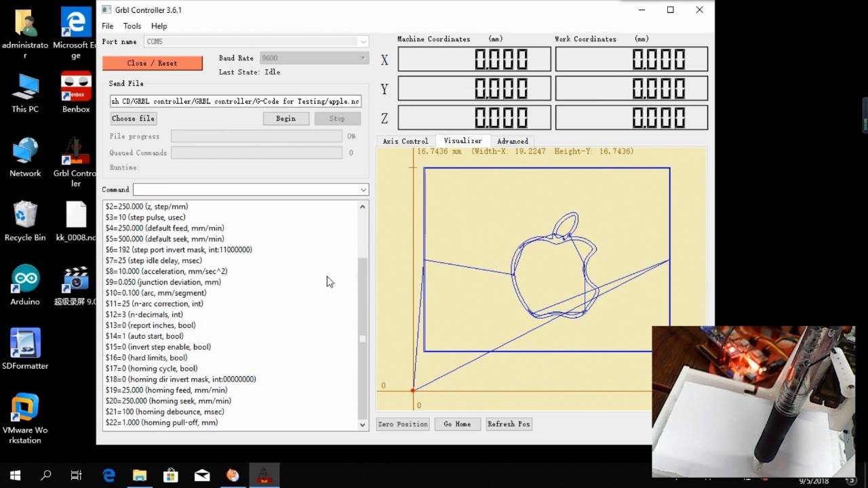The height and width of the screenshot is (488, 868).
Task: Click the console scrollbar down arrow
Action: pyautogui.click(x=363, y=424)
